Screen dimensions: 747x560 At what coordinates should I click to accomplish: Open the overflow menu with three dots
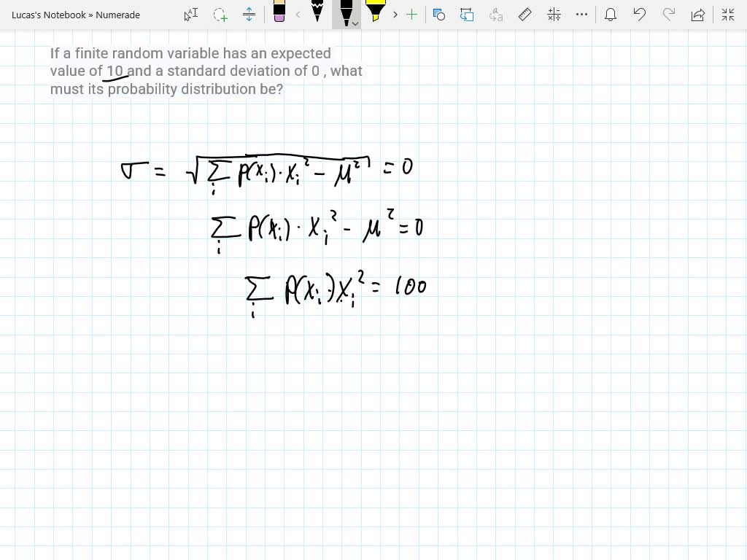click(581, 14)
